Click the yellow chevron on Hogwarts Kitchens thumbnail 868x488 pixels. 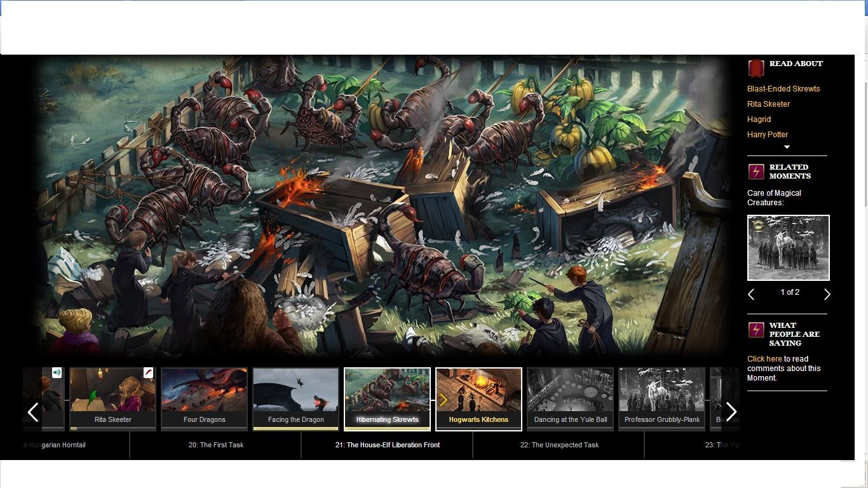click(444, 400)
